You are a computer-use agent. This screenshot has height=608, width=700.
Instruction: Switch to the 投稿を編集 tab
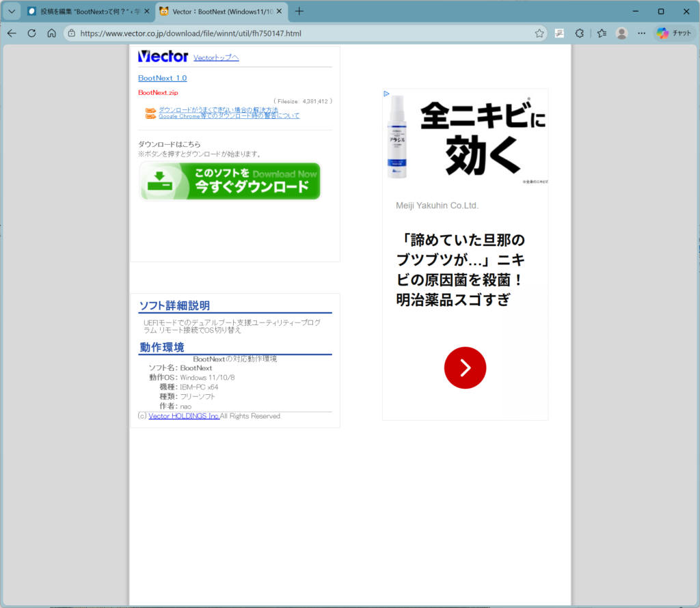point(83,12)
